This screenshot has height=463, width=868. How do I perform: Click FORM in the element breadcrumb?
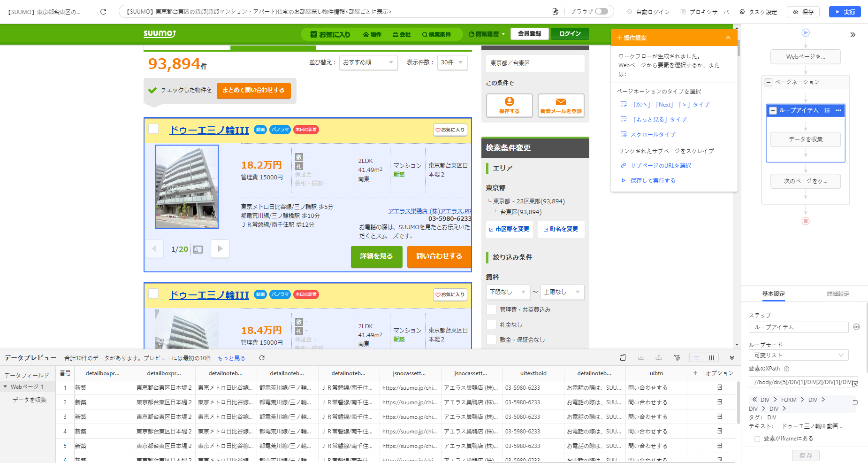click(x=789, y=400)
